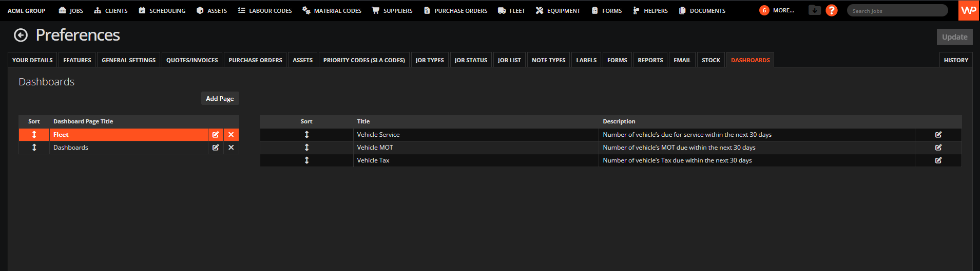Image resolution: width=980 pixels, height=271 pixels.
Task: Open Labour Codes in the top navigation
Action: pos(265,10)
